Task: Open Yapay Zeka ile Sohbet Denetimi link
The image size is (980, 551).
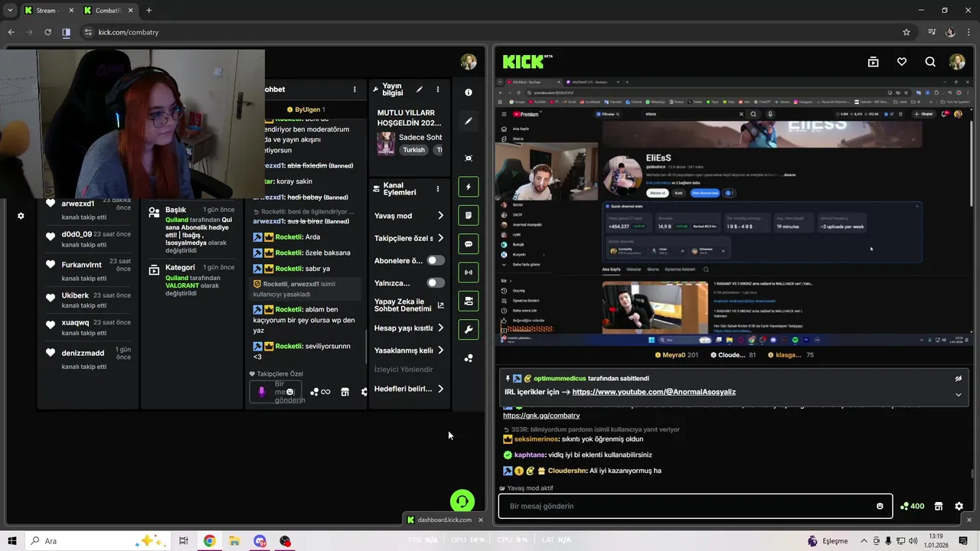Action: (x=409, y=305)
